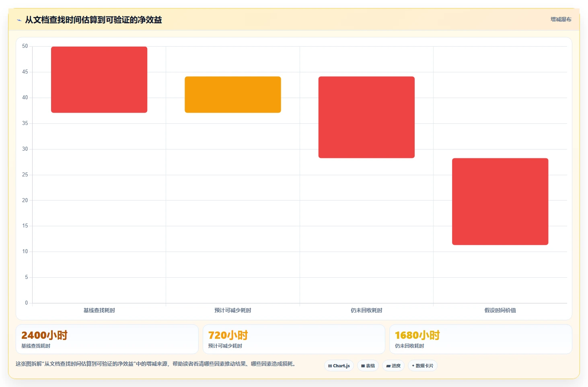
Task: Click the 720小时 KPI card
Action: 294,339
